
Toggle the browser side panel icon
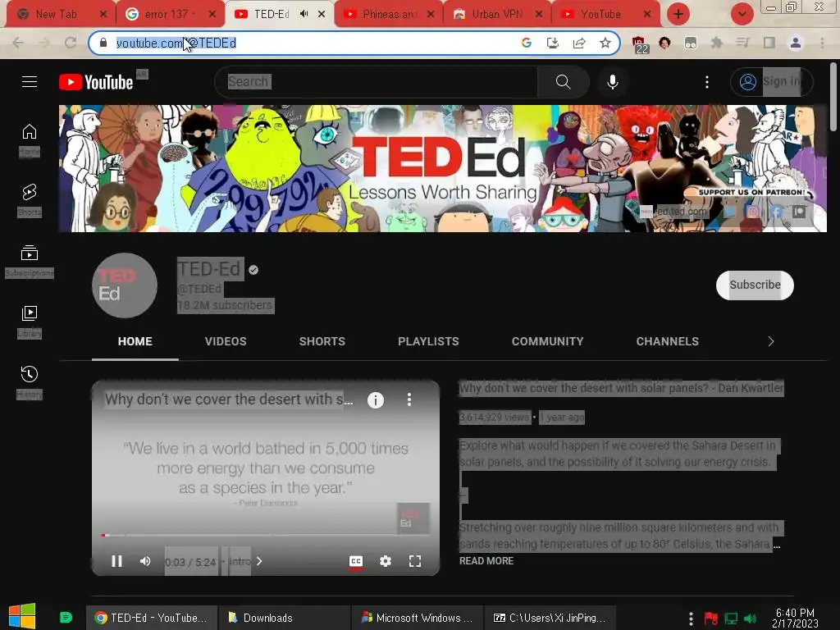tap(769, 43)
